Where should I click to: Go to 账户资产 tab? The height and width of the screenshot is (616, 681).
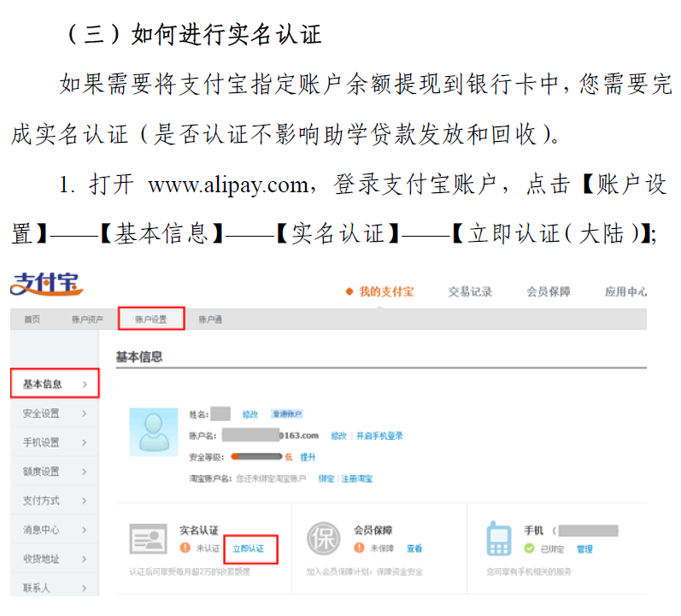(88, 320)
